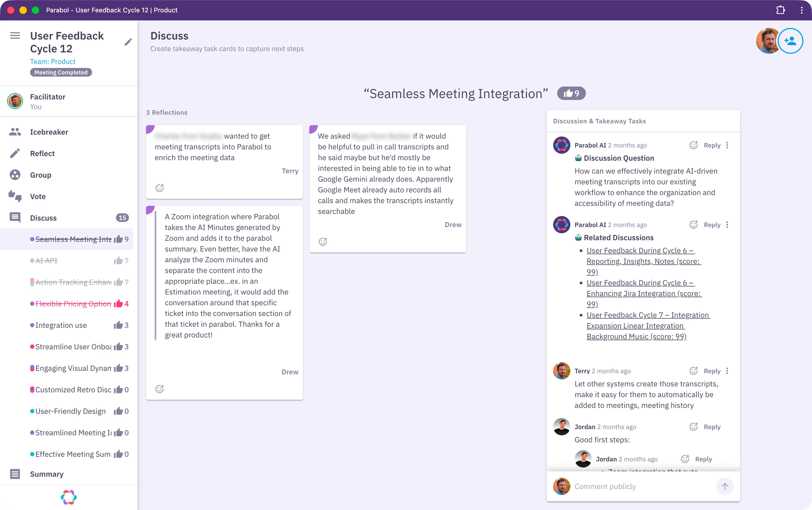Select the Effective Meeting Summary topic
This screenshot has height=510, width=812.
pyautogui.click(x=67, y=454)
